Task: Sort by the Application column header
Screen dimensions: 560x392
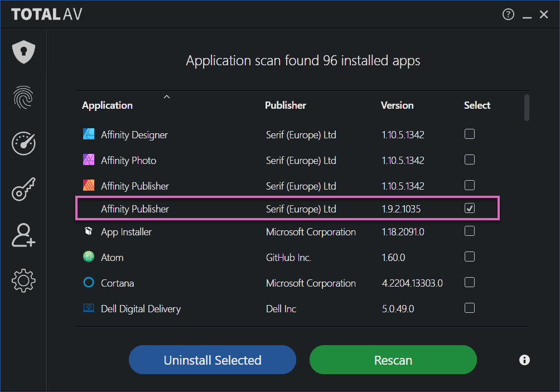Action: [x=107, y=105]
